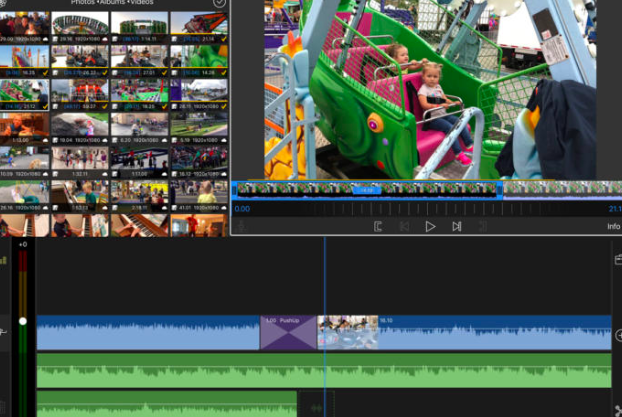
Task: Toggle the multi-select checkmark circle in the library
Action: coord(219,3)
